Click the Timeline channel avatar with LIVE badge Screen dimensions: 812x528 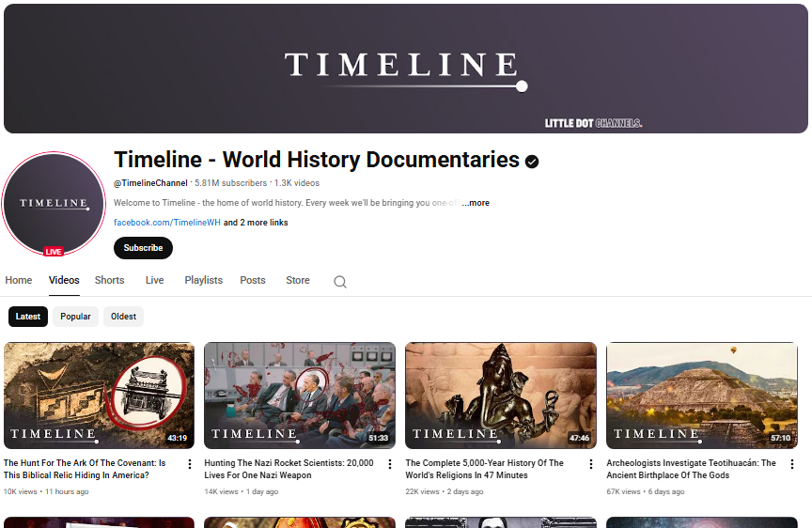click(x=54, y=204)
